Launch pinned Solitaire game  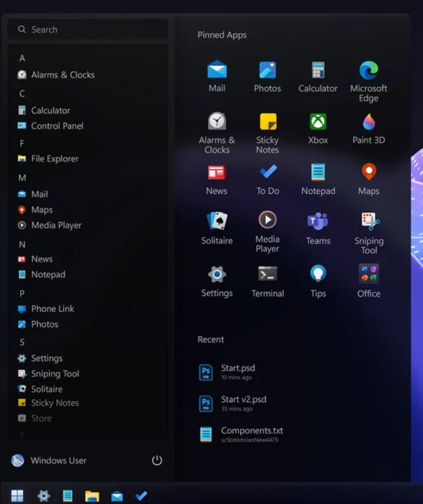tap(217, 228)
